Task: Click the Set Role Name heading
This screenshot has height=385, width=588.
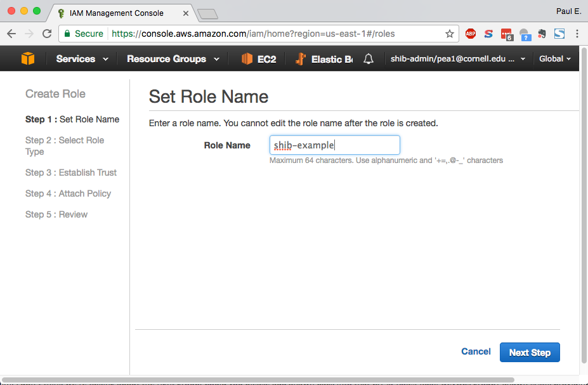Action: click(209, 96)
